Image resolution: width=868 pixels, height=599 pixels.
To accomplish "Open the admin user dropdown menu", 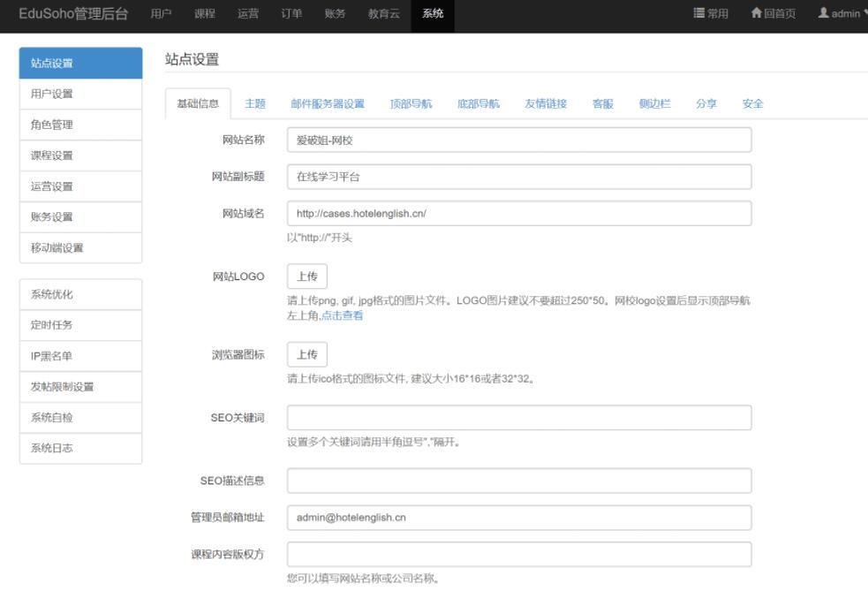I will tap(843, 14).
